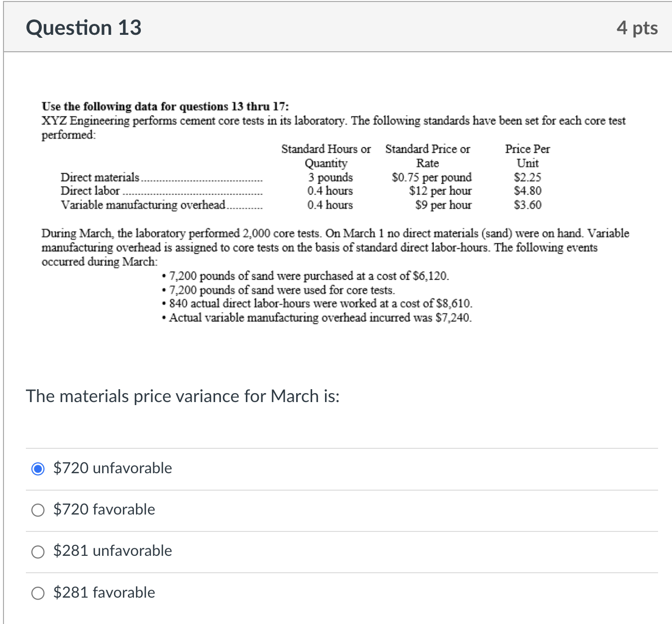
Task: Pick the "$281 favorable" answer choice
Action: 37,593
